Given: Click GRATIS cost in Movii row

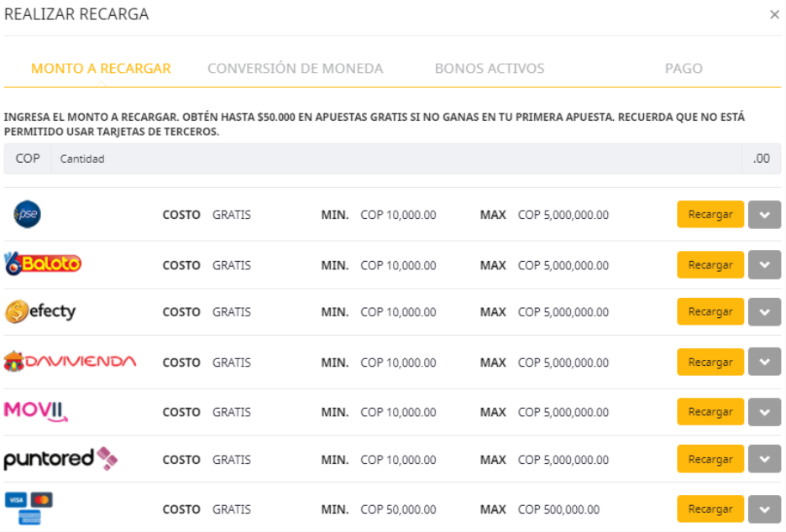Looking at the screenshot, I should (232, 412).
